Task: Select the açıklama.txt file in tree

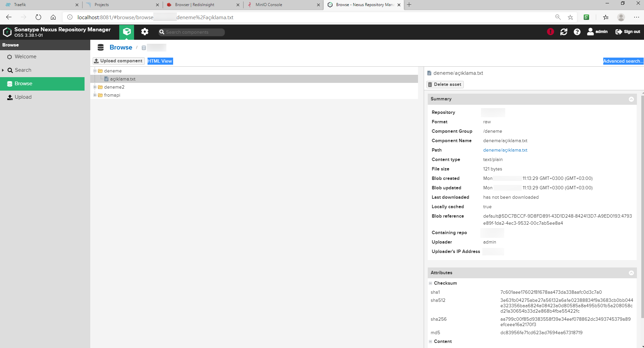Action: point(123,79)
